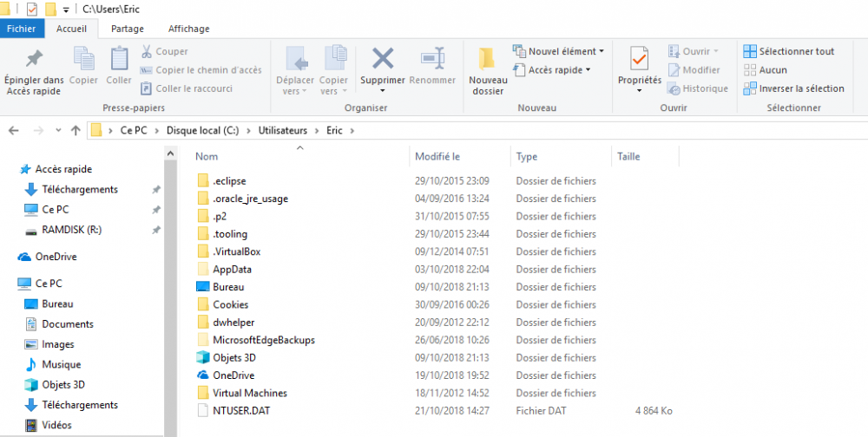
Task: Click the Nouveau dossier icon
Action: click(488, 59)
